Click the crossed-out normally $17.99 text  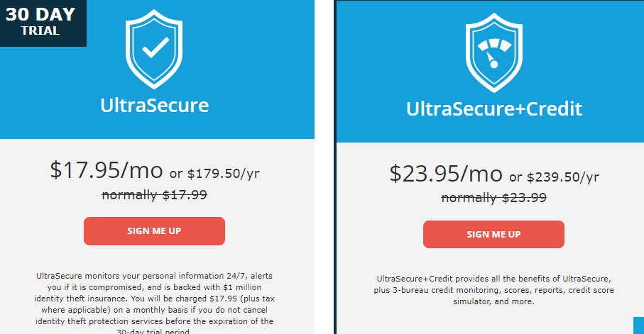click(x=154, y=194)
